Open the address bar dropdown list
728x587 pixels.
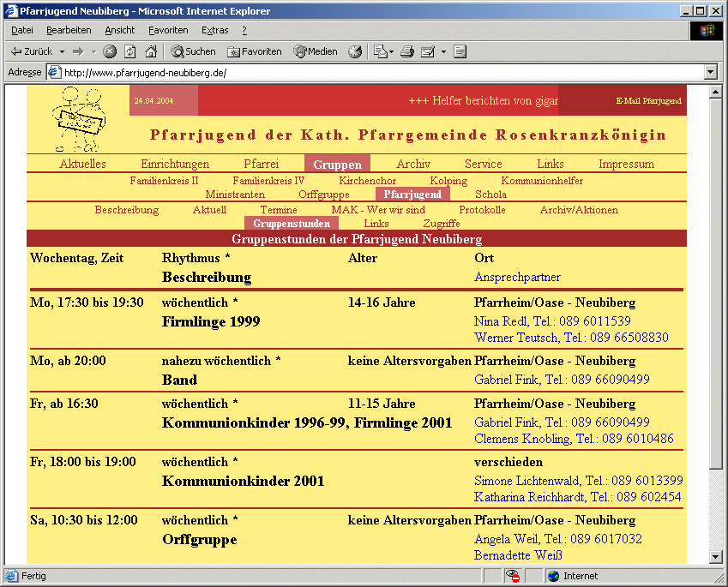[x=710, y=72]
